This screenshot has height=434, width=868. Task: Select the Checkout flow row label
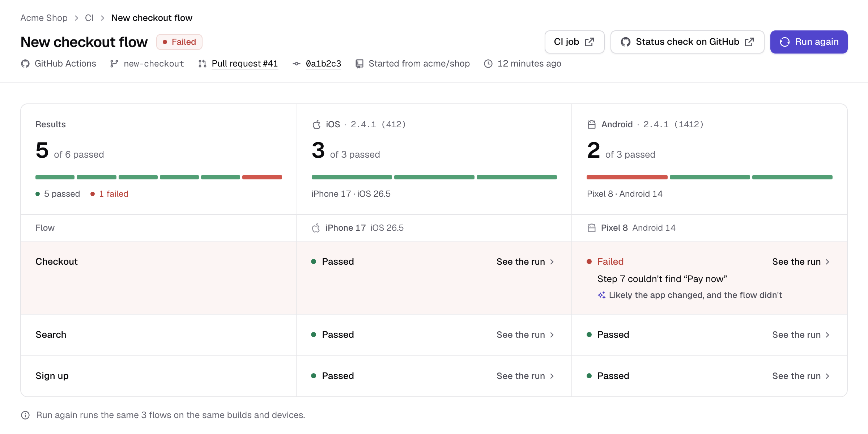[x=56, y=262]
